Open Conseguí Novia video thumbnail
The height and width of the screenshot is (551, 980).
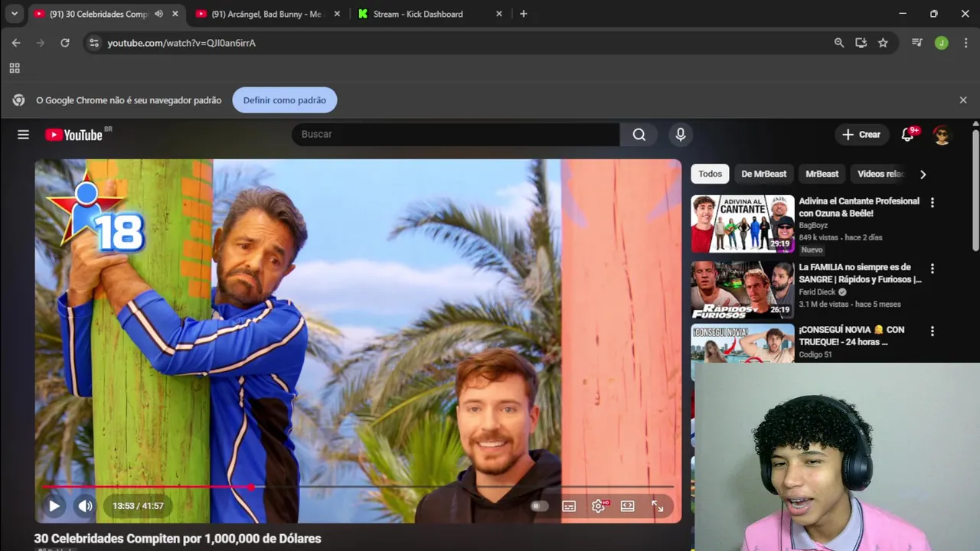click(743, 344)
